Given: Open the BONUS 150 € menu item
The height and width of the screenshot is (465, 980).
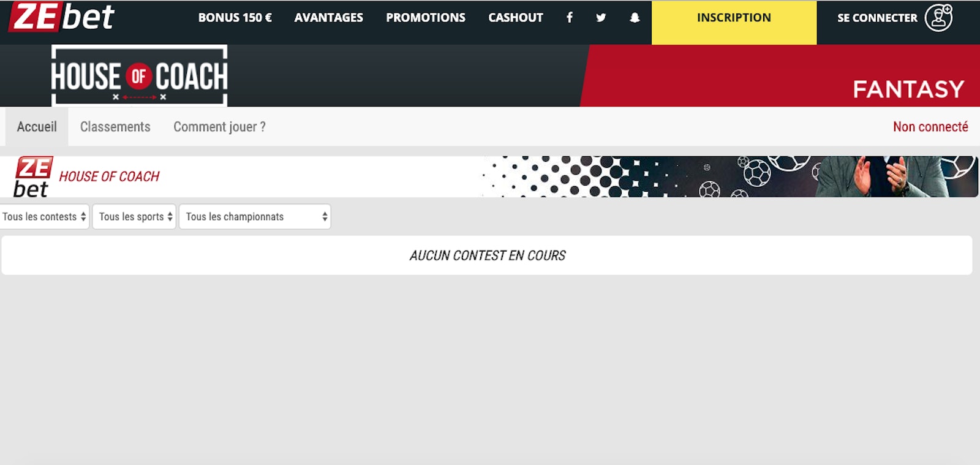Looking at the screenshot, I should tap(235, 18).
